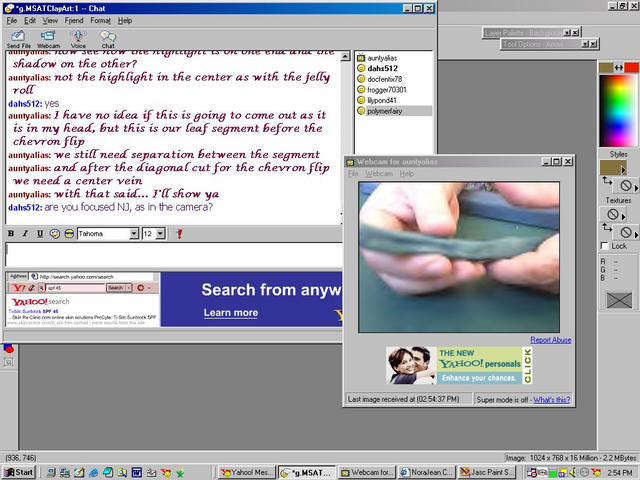Image resolution: width=640 pixels, height=480 pixels.
Task: Click the Chat toolbar icon
Action: pyautogui.click(x=108, y=39)
